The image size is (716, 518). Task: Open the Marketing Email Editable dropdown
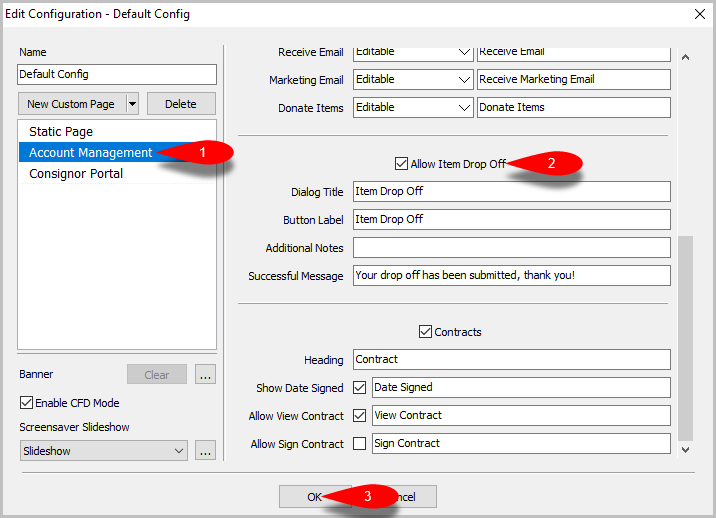click(x=413, y=79)
